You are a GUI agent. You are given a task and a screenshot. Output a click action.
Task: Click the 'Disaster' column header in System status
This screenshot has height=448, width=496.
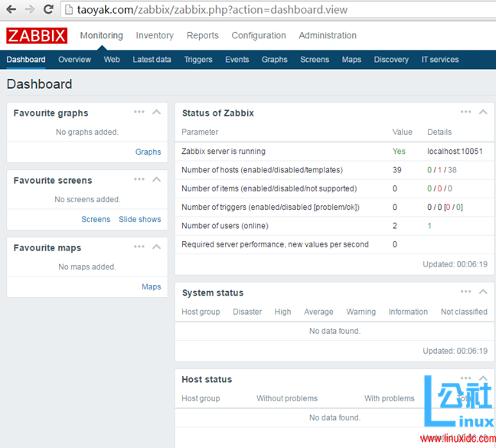tap(247, 312)
